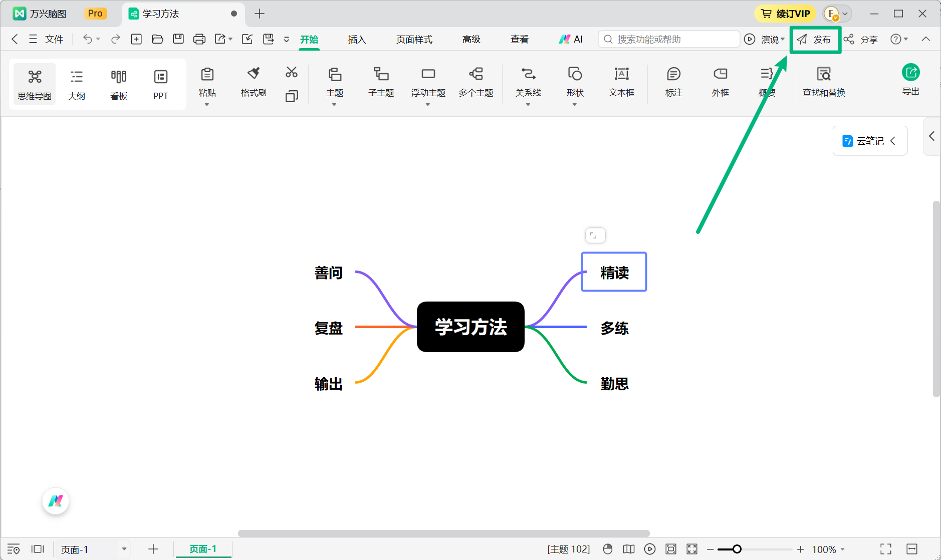Switch to Kanban (看板) view
Image resolution: width=941 pixels, height=560 pixels.
coord(119,84)
